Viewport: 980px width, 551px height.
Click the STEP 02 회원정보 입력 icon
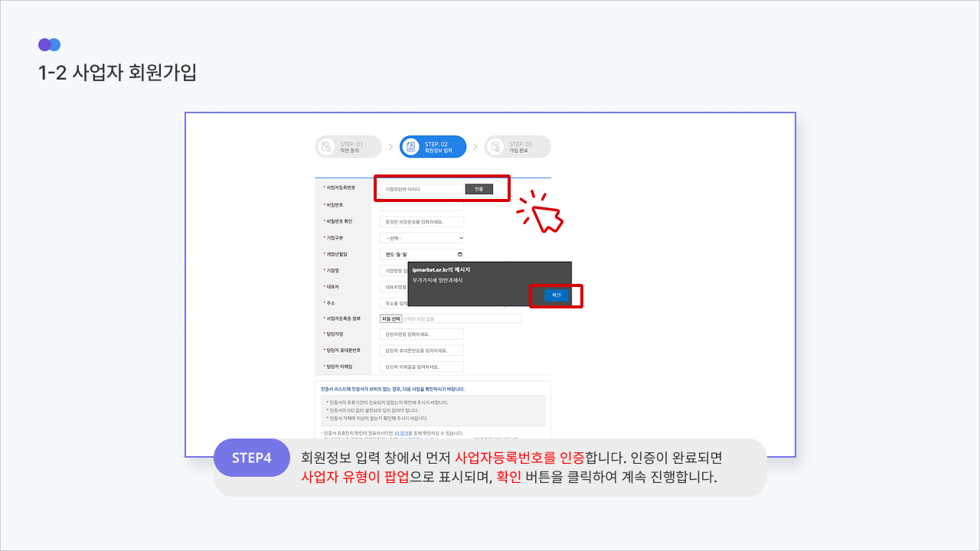(x=411, y=147)
